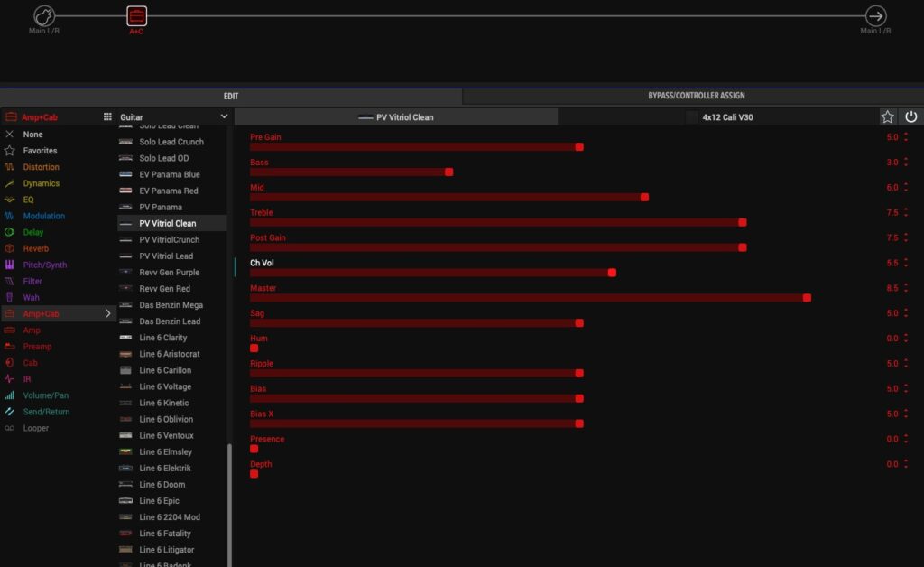Choose the Line 6 Litigator amp model

166,550
